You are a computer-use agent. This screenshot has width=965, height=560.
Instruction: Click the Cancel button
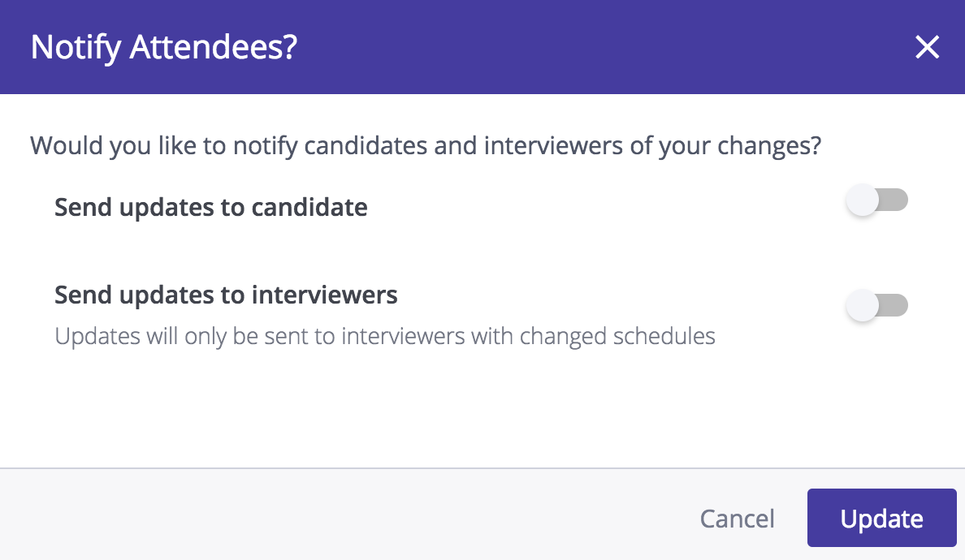click(737, 519)
